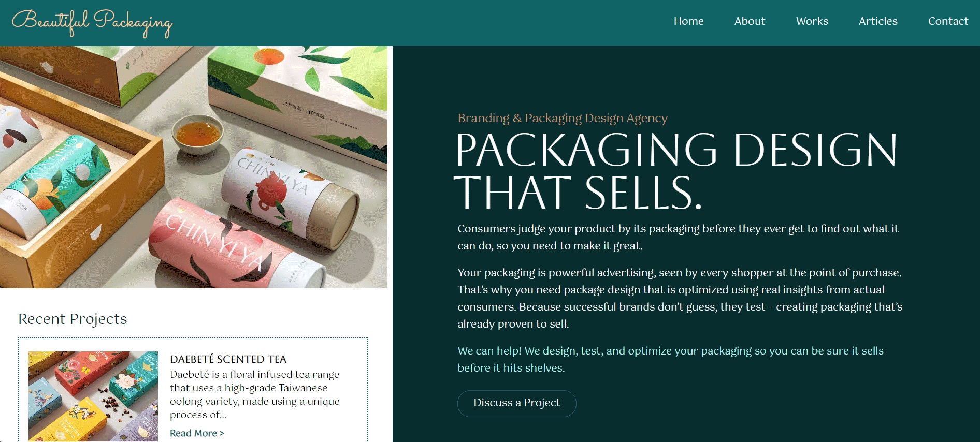Open the Contact page link
Viewport: 980px width, 442px height.
click(948, 21)
